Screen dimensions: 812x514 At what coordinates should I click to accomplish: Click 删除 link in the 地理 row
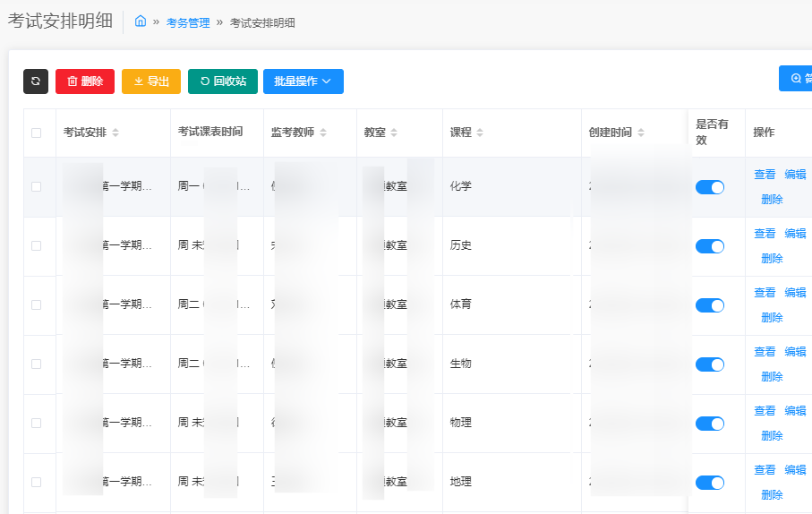click(x=772, y=495)
